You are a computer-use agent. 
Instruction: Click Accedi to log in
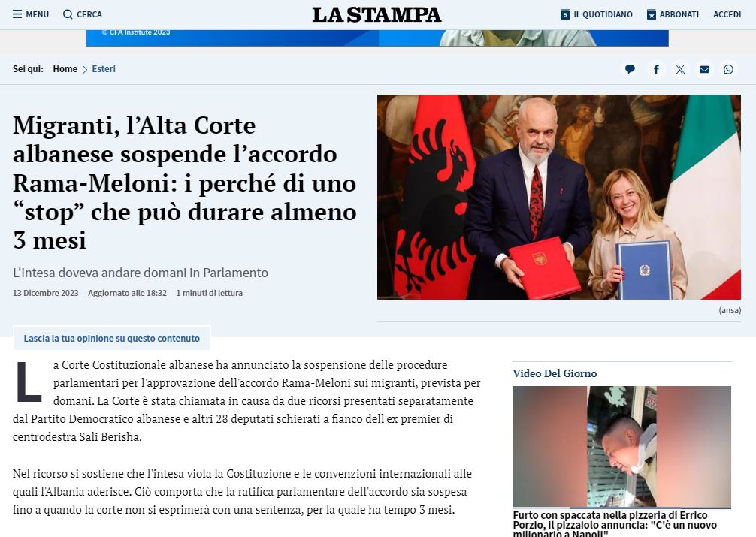[x=727, y=14]
